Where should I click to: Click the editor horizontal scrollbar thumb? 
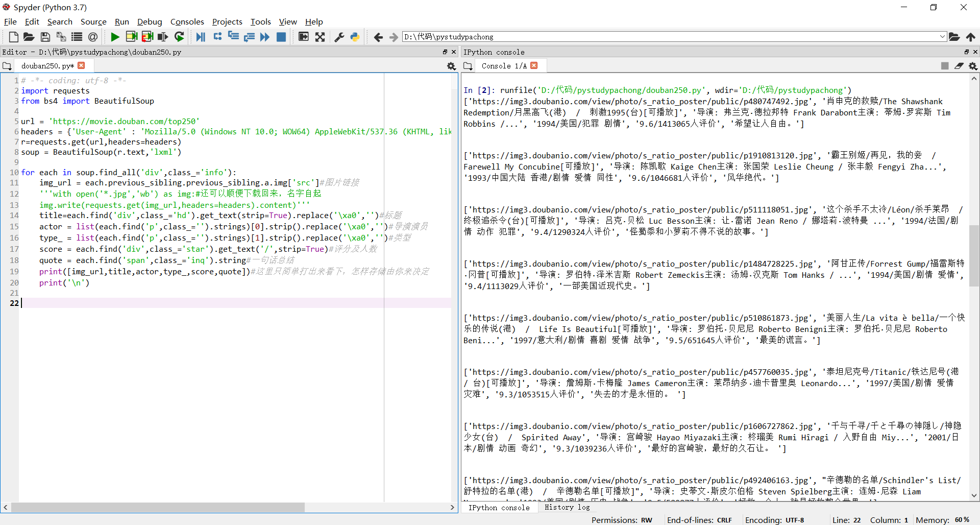[158, 507]
